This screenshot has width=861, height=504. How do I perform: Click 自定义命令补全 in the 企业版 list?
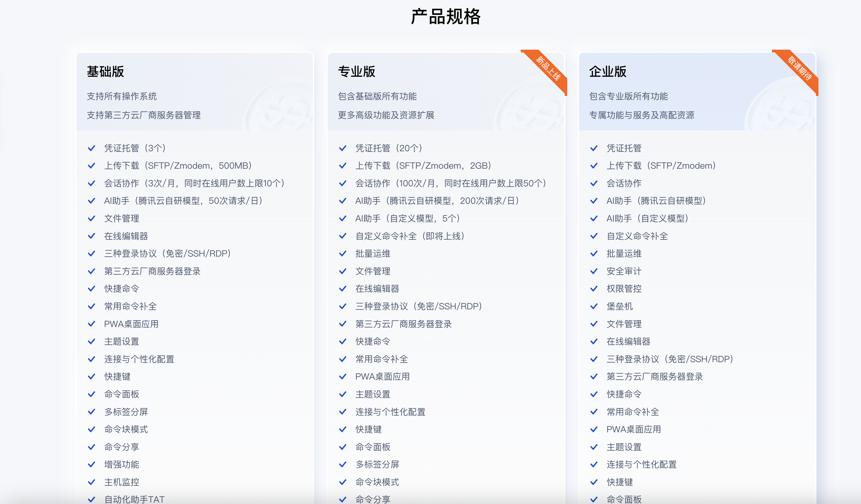[637, 236]
